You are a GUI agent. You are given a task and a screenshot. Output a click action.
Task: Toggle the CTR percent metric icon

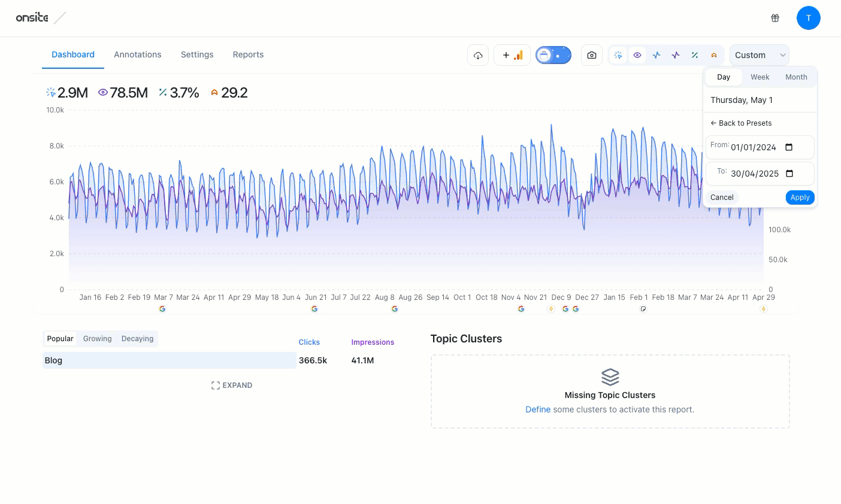(695, 55)
